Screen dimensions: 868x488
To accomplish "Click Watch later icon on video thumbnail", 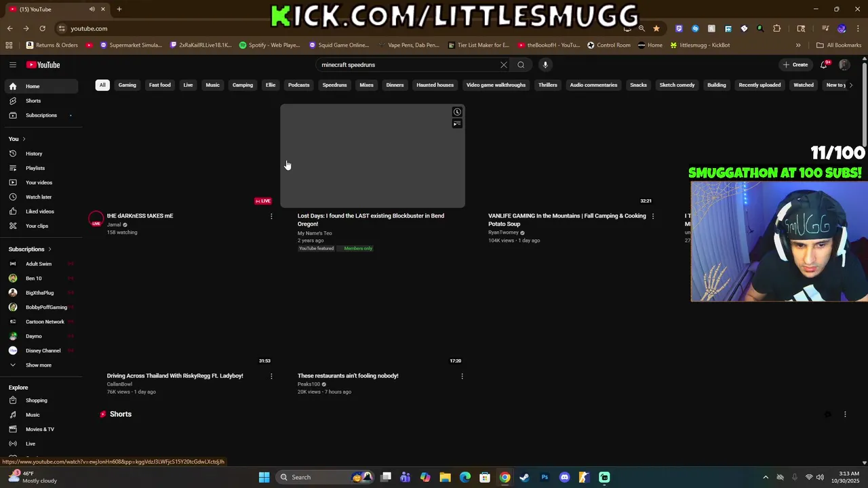I will click(457, 112).
